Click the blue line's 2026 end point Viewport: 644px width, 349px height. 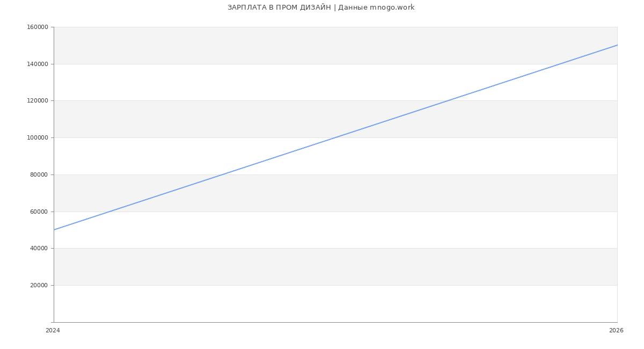[x=617, y=45]
